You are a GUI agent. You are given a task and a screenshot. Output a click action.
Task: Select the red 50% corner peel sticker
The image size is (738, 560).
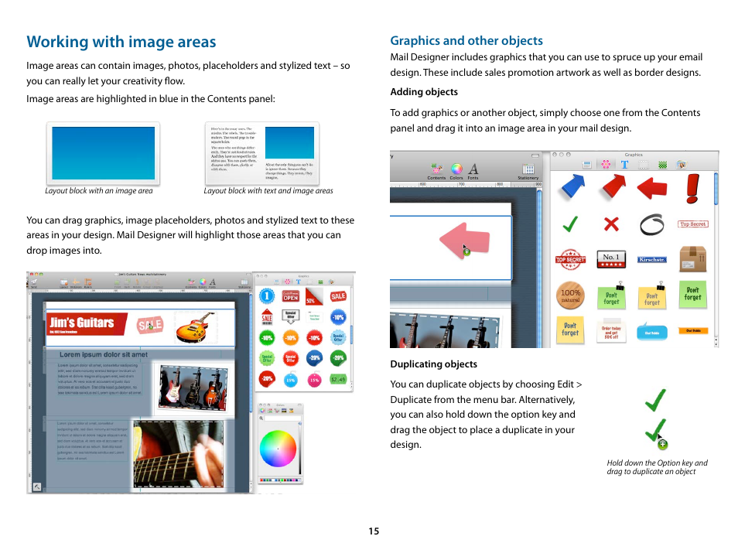pos(314,296)
